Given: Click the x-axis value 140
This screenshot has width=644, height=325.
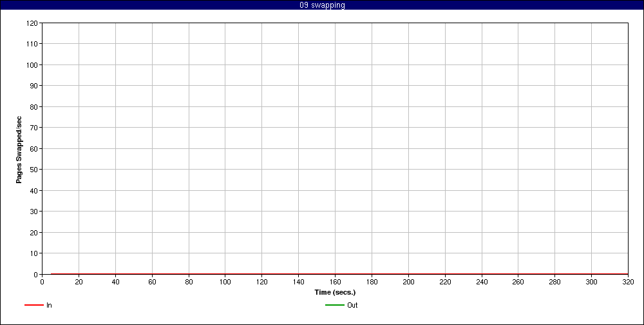Looking at the screenshot, I should coord(299,282).
